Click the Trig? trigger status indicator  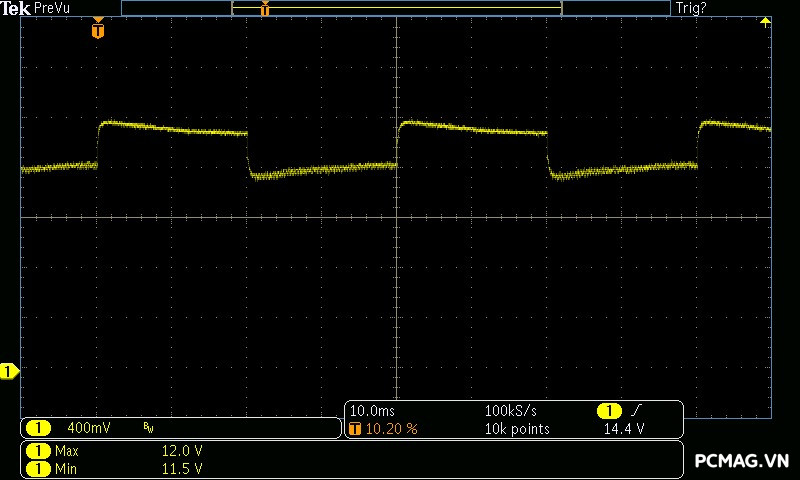(x=691, y=8)
